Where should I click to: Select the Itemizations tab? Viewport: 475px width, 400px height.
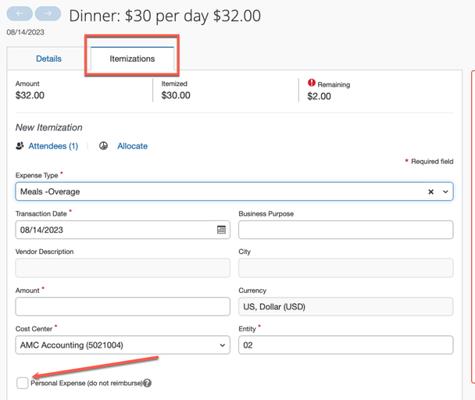coord(132,59)
